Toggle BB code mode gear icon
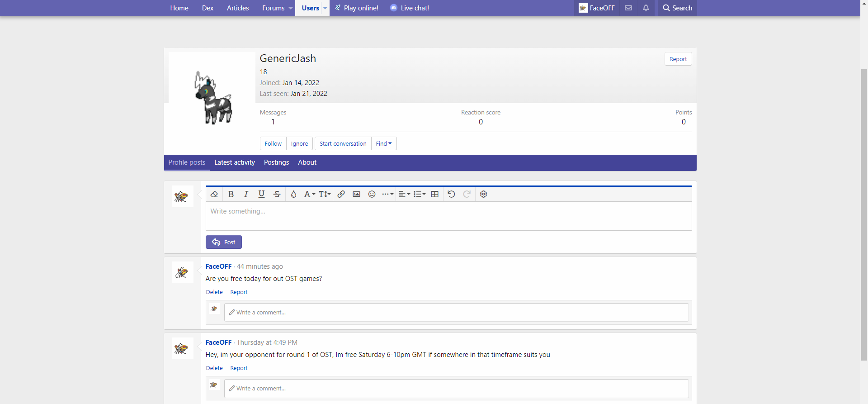This screenshot has height=404, width=868. tap(483, 194)
